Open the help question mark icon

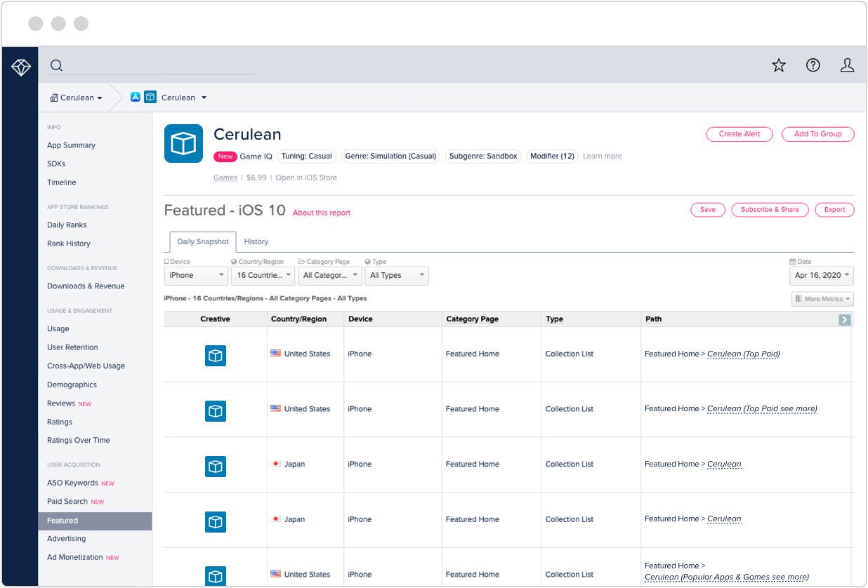click(813, 65)
